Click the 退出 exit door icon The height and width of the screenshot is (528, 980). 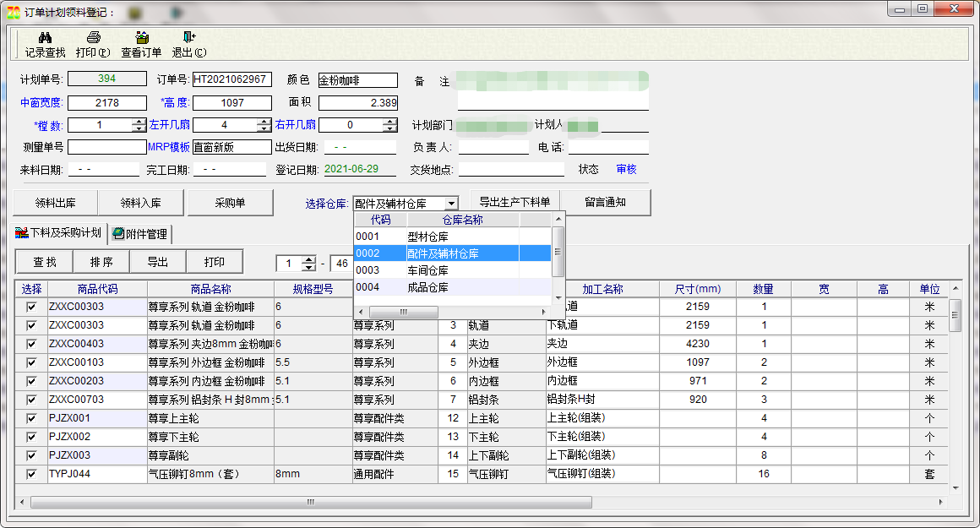click(x=188, y=37)
